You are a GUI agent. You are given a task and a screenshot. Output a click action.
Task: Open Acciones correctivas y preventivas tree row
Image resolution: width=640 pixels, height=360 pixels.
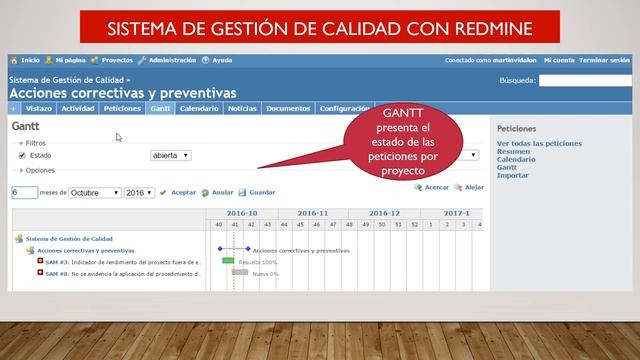pyautogui.click(x=86, y=251)
